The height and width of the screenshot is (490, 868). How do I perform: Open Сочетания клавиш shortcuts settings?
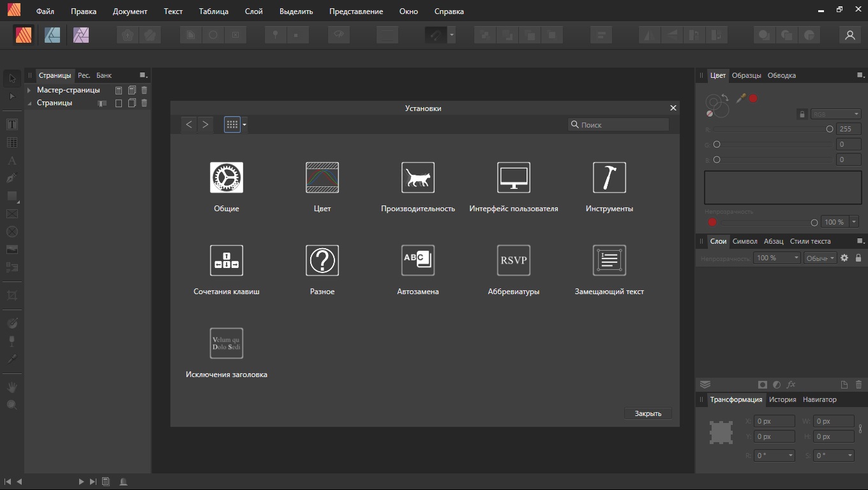(x=227, y=260)
